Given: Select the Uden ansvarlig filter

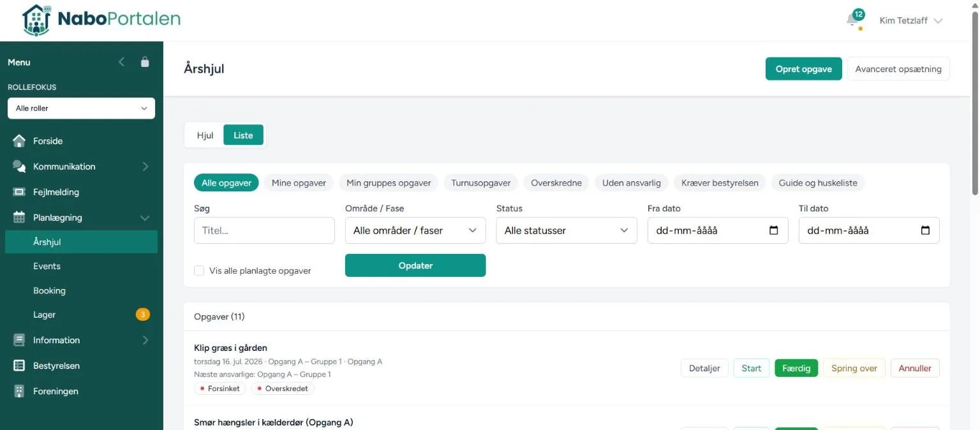Looking at the screenshot, I should point(632,183).
